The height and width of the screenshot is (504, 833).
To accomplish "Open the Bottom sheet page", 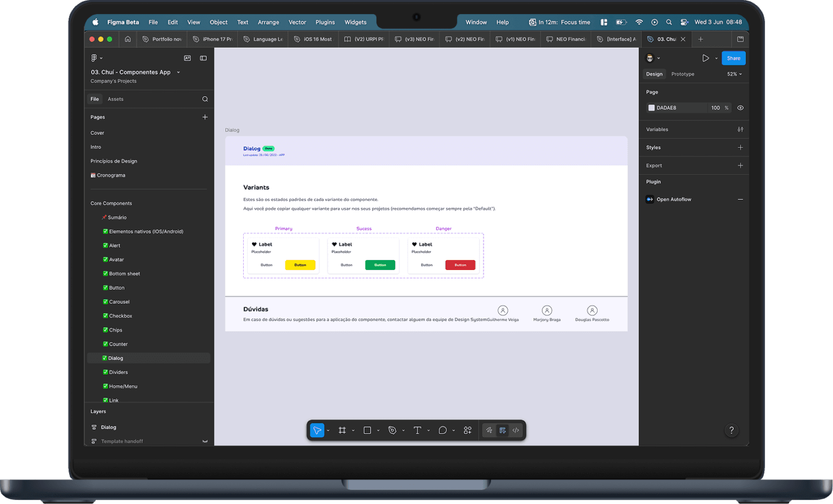I will coord(124,274).
